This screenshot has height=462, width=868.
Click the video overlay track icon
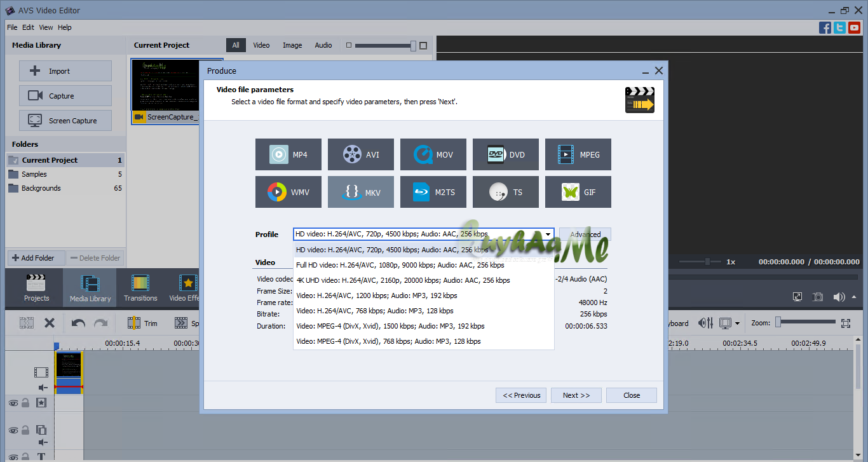(x=41, y=430)
